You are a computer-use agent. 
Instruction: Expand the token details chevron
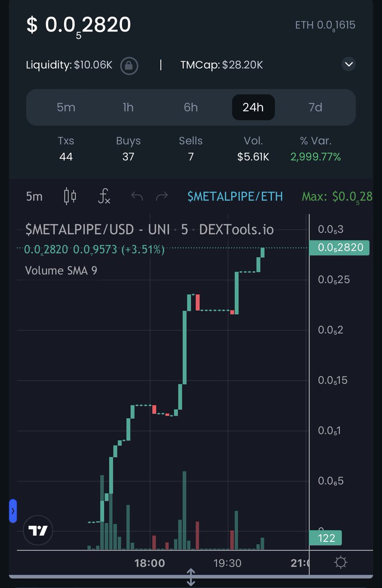348,64
